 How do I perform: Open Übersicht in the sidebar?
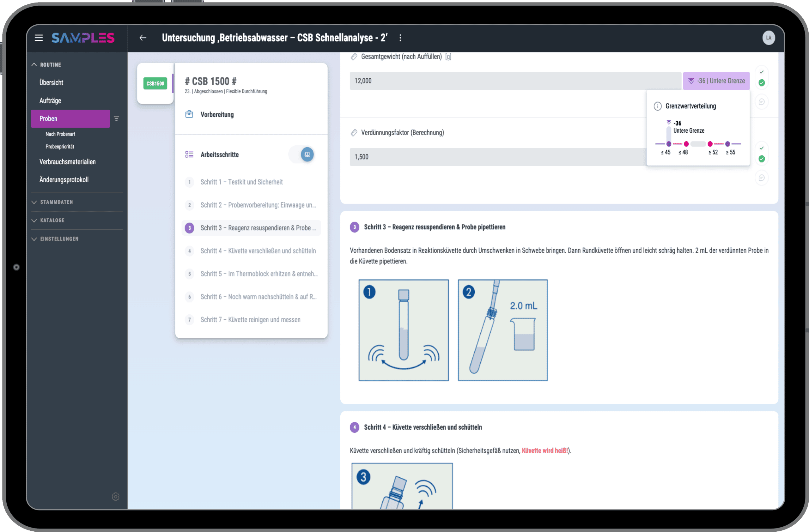(x=51, y=82)
